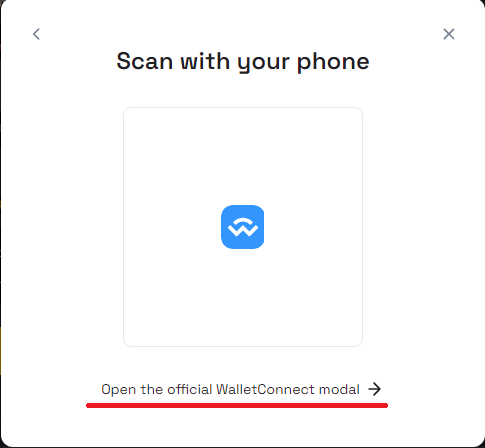This screenshot has width=485, height=448.
Task: Click the blue WalletConnect logo
Action: (x=243, y=227)
